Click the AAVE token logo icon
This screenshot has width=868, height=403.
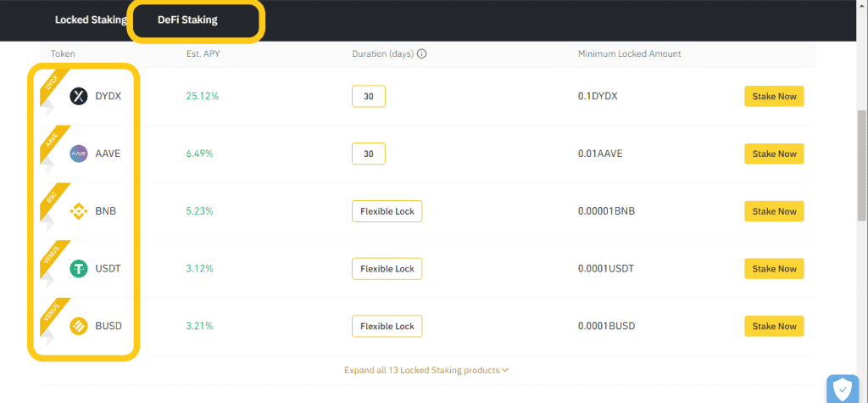pos(79,154)
